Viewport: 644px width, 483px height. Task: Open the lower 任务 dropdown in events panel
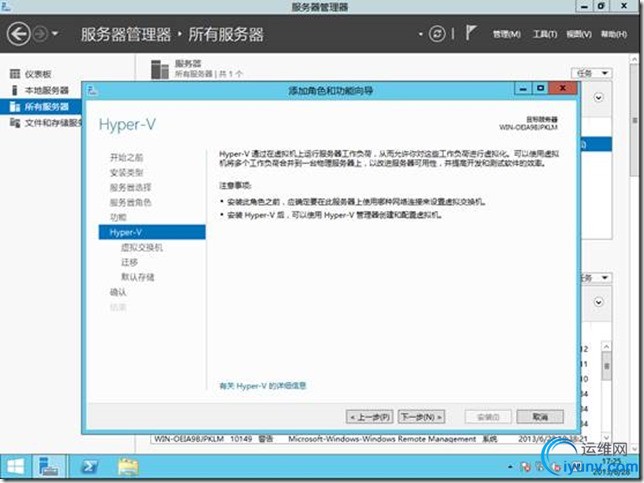[595, 278]
